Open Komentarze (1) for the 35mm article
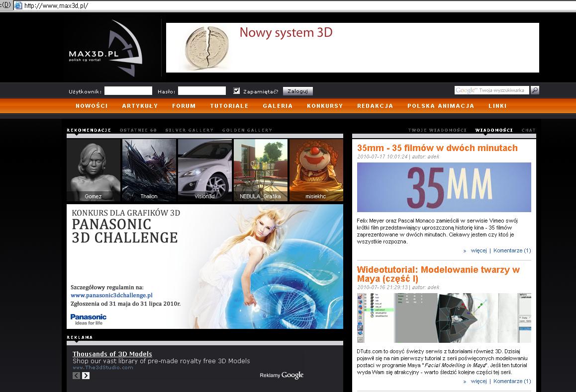This screenshot has width=576, height=392. 512,250
